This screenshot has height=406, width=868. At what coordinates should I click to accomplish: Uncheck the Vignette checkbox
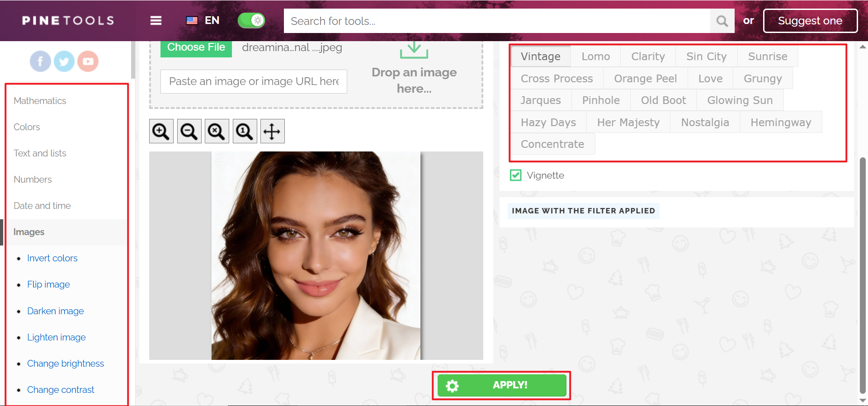click(516, 175)
